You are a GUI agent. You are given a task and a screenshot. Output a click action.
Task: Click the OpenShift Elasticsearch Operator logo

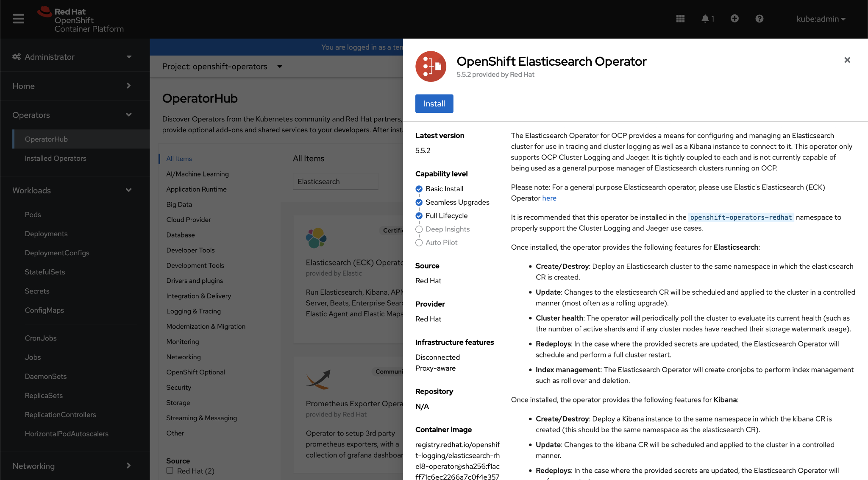point(431,66)
